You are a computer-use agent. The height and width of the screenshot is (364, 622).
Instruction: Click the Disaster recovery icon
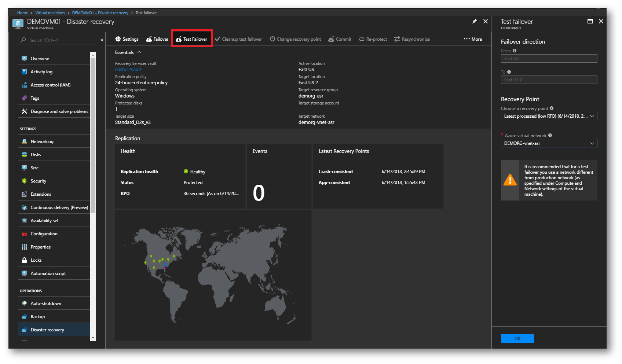24,330
